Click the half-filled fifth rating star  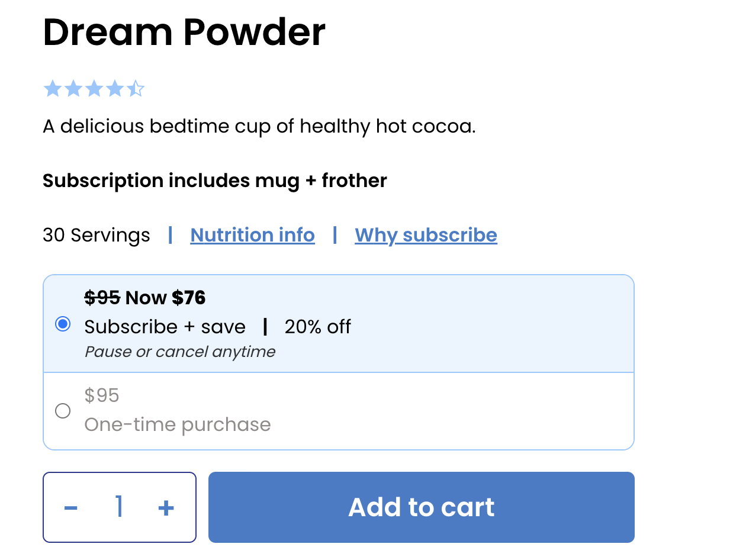coord(136,89)
